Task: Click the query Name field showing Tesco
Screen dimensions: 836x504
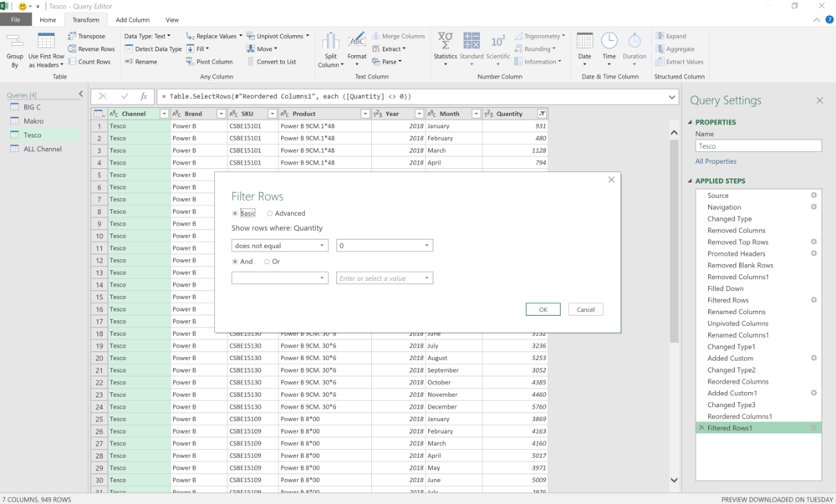Action: tap(757, 145)
